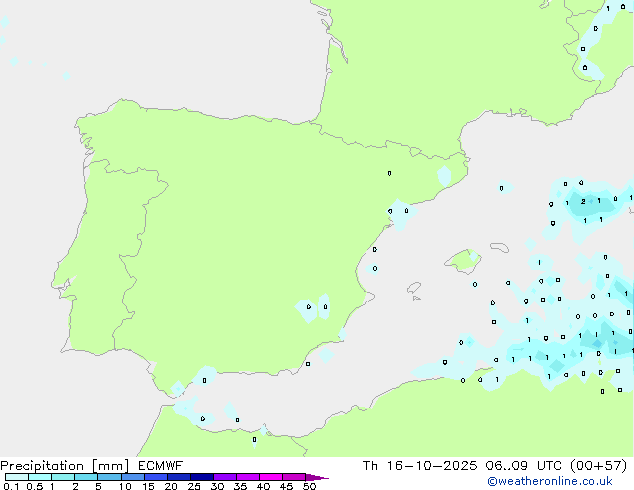Select the ECMWF model label
The width and height of the screenshot is (634, 490).
[x=161, y=466]
